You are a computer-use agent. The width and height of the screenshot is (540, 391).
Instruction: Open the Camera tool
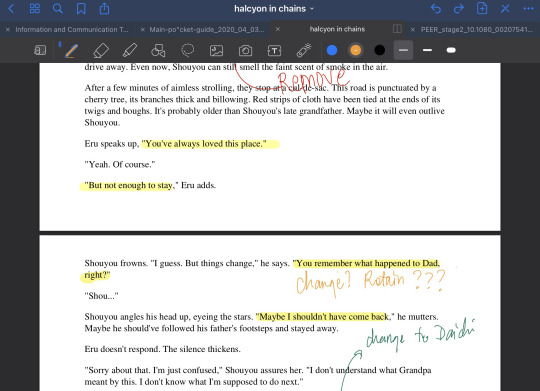246,51
